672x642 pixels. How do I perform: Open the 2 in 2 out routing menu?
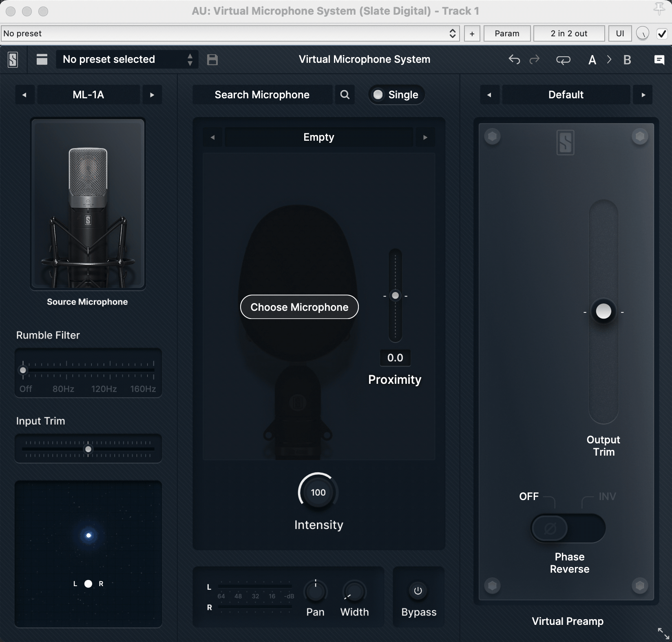569,33
